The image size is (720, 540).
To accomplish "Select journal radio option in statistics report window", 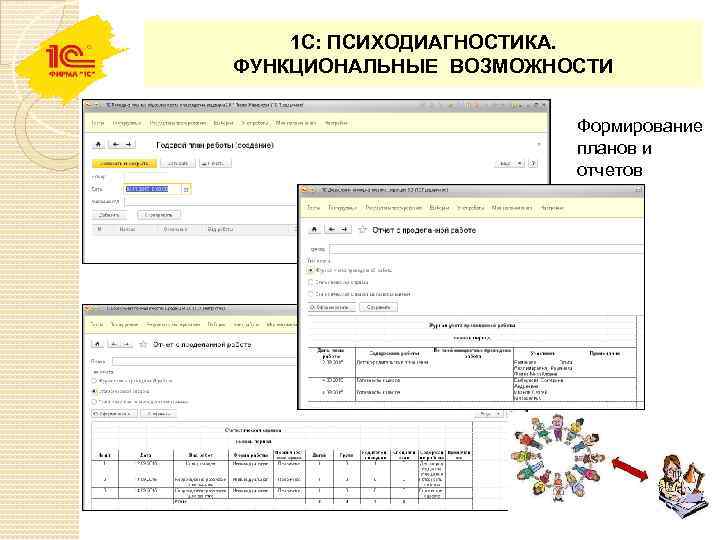I will [94, 381].
